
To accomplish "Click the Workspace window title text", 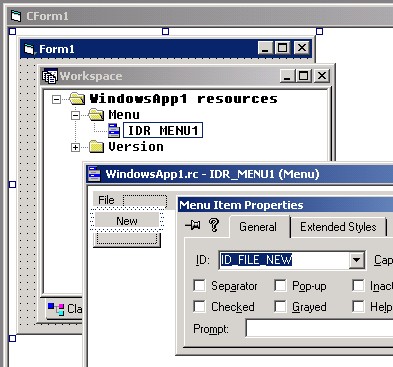I will pyautogui.click(x=91, y=76).
